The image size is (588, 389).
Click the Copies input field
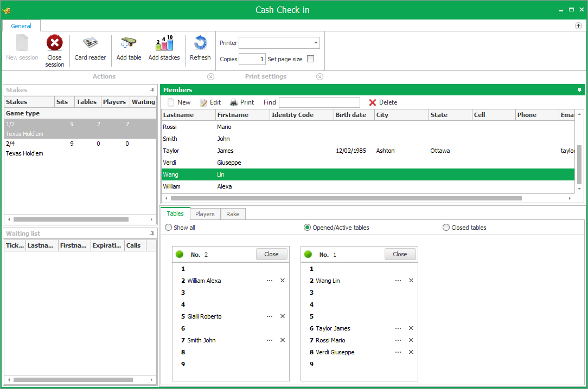pos(252,59)
